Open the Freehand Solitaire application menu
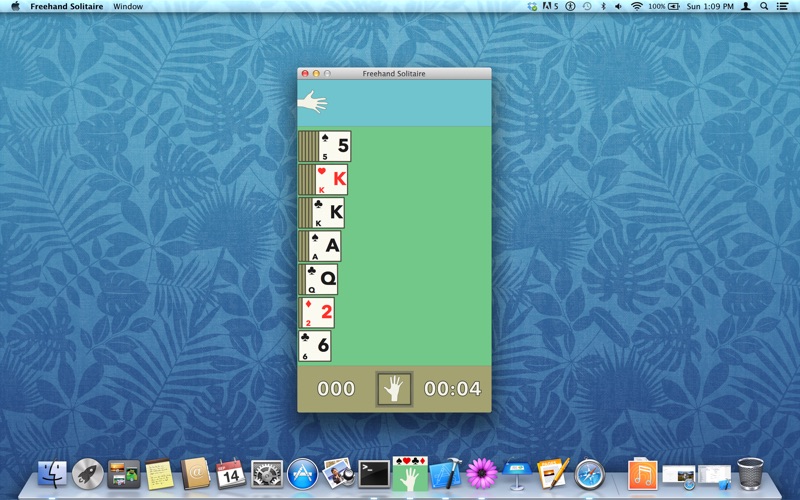Image resolution: width=800 pixels, height=500 pixels. tap(67, 6)
